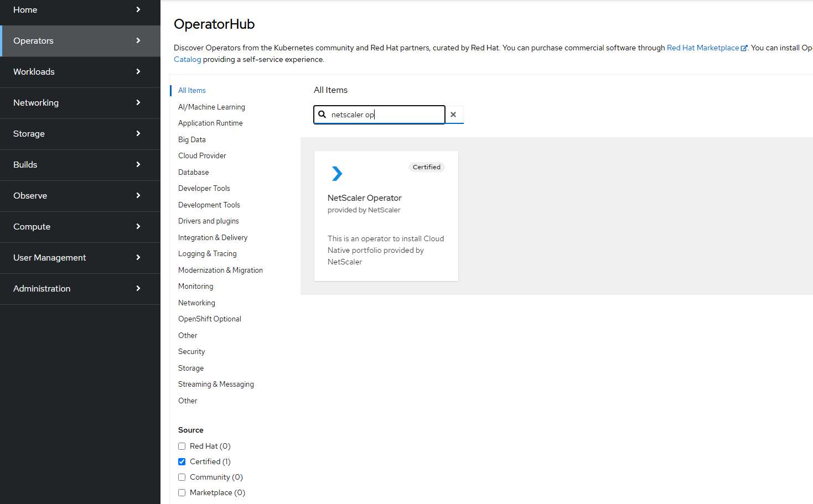Open Modernization & Migration category
Screen dimensions: 813x504
(x=220, y=270)
